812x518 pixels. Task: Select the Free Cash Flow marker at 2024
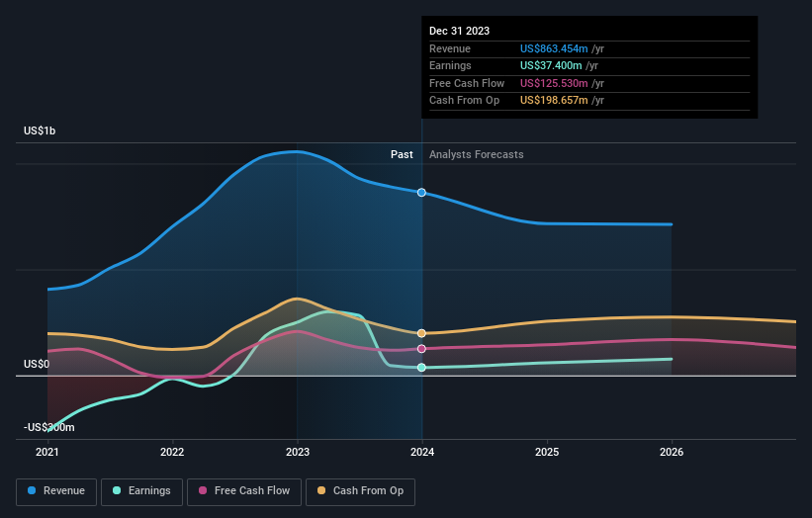click(421, 349)
